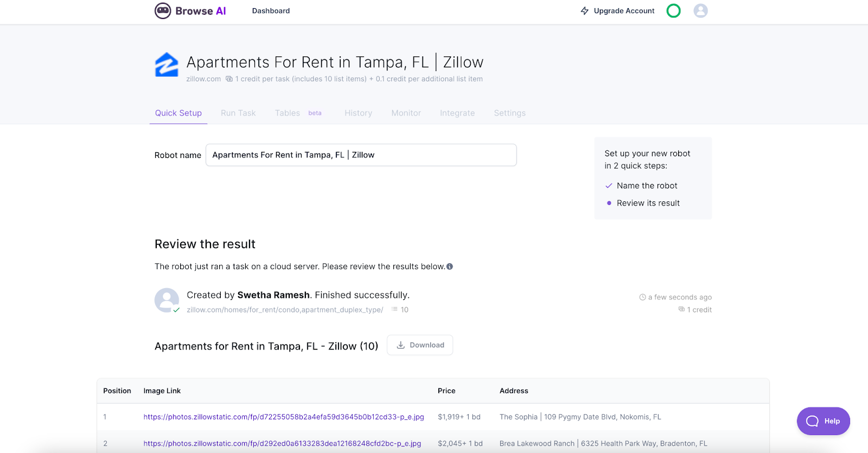The image size is (868, 453).
Task: Click the credit icon next to 1 credit
Action: [x=681, y=309]
